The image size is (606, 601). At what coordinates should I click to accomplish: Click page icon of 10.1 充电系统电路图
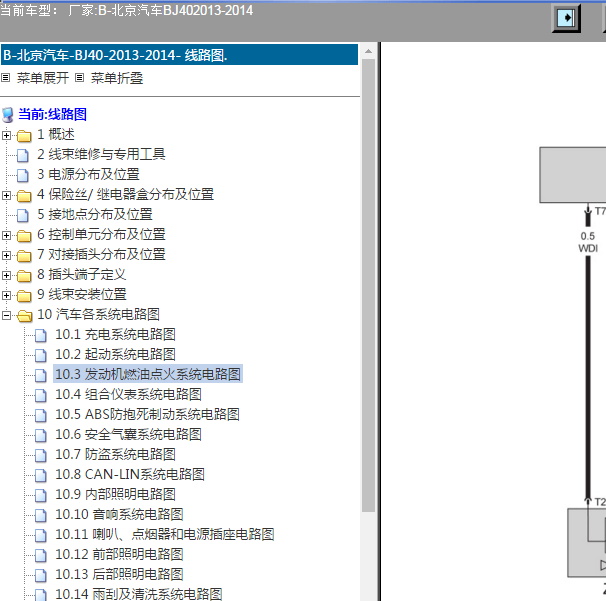41,335
